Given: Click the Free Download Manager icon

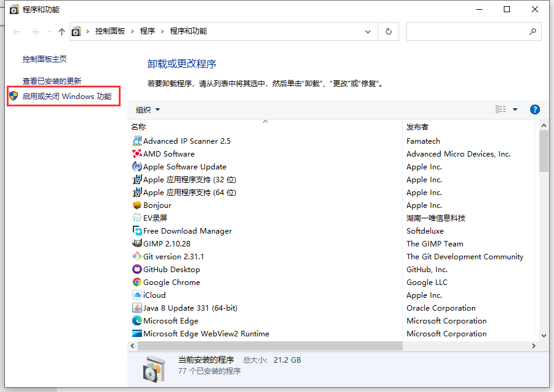Looking at the screenshot, I should tap(137, 231).
